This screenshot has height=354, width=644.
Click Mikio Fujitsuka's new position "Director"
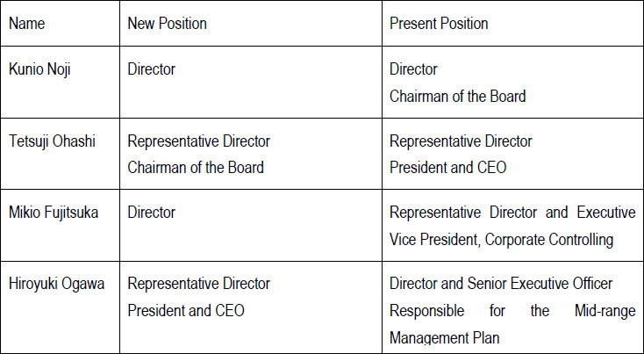(152, 212)
